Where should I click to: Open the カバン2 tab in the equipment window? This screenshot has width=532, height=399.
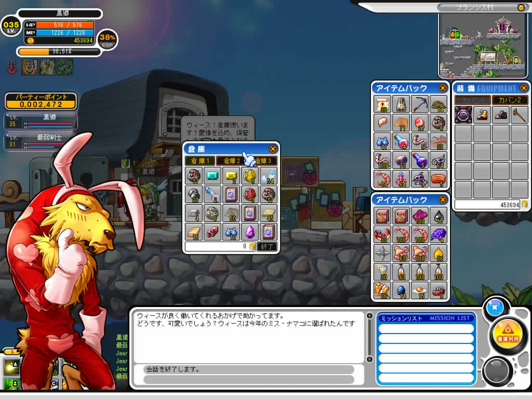(x=510, y=100)
